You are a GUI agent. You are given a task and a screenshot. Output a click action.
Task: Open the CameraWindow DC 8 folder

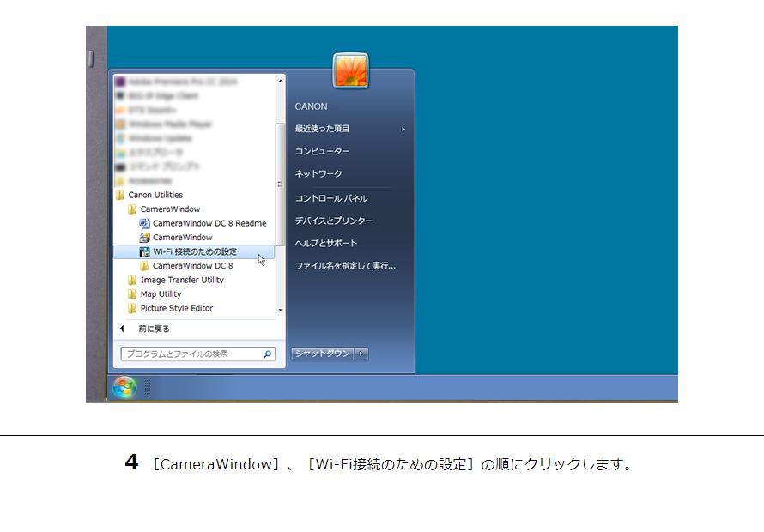(193, 265)
